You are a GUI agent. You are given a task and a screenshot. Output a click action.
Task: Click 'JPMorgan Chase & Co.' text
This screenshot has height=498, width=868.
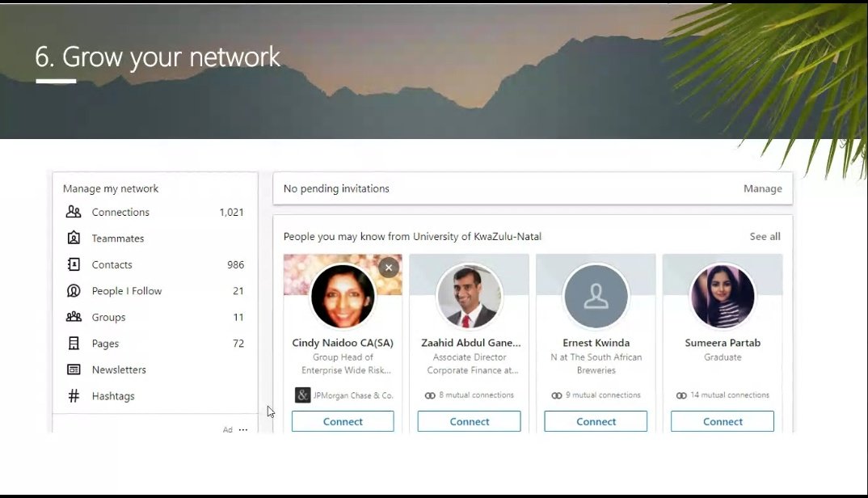click(353, 395)
